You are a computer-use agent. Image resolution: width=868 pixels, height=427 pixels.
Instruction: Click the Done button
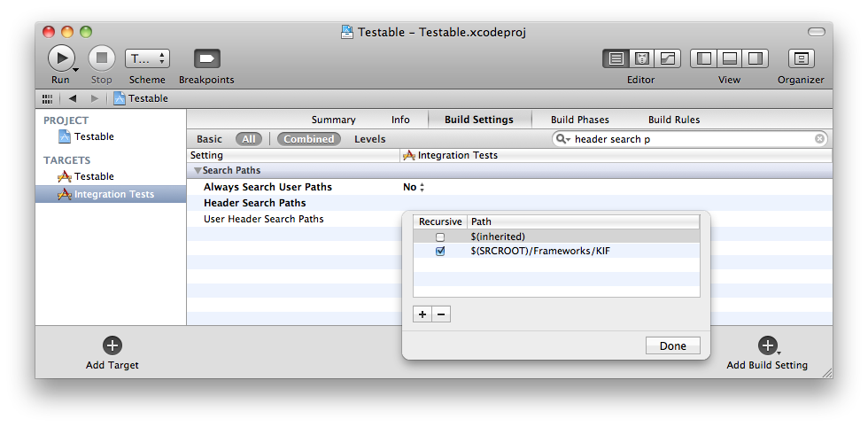672,345
